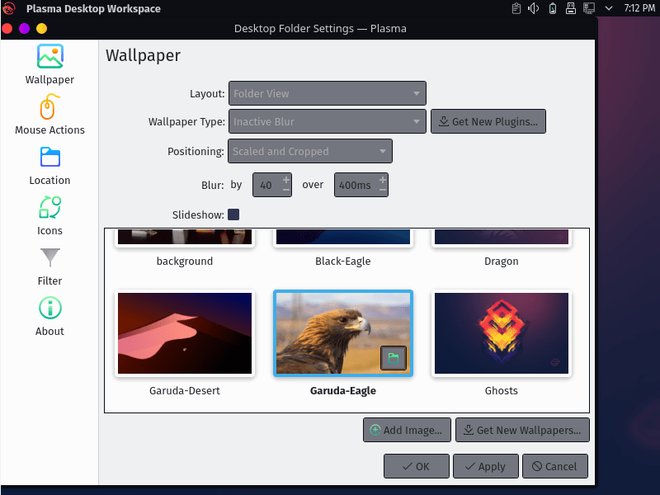The image size is (660, 495).
Task: Open the Wallpaper Type dropdown
Action: (327, 122)
